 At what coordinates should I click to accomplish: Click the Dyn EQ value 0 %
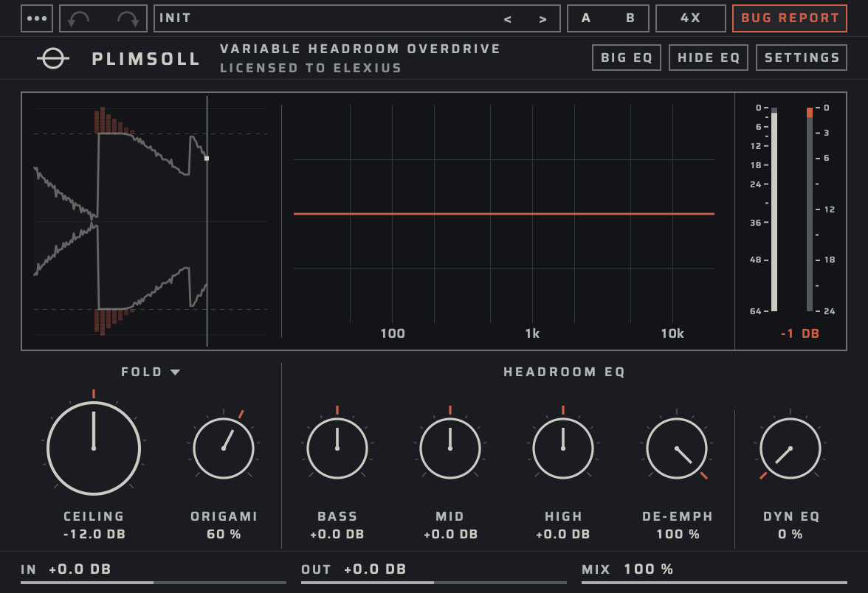coord(790,534)
